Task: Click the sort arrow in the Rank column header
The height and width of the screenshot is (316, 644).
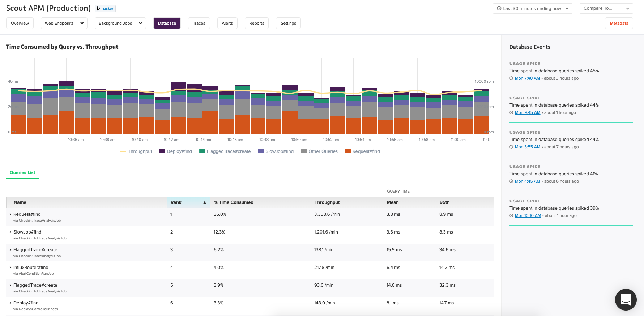Action: click(x=205, y=202)
